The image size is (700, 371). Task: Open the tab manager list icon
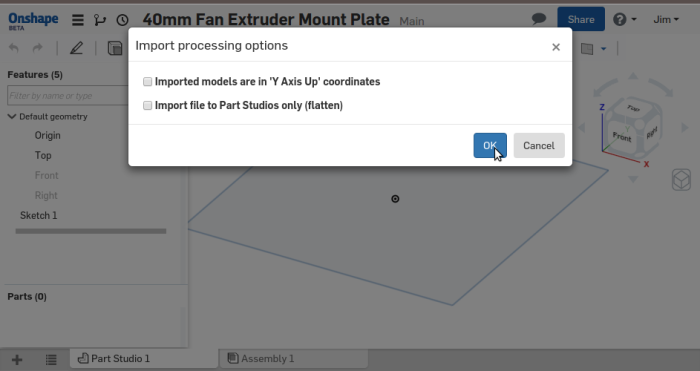coord(51,359)
